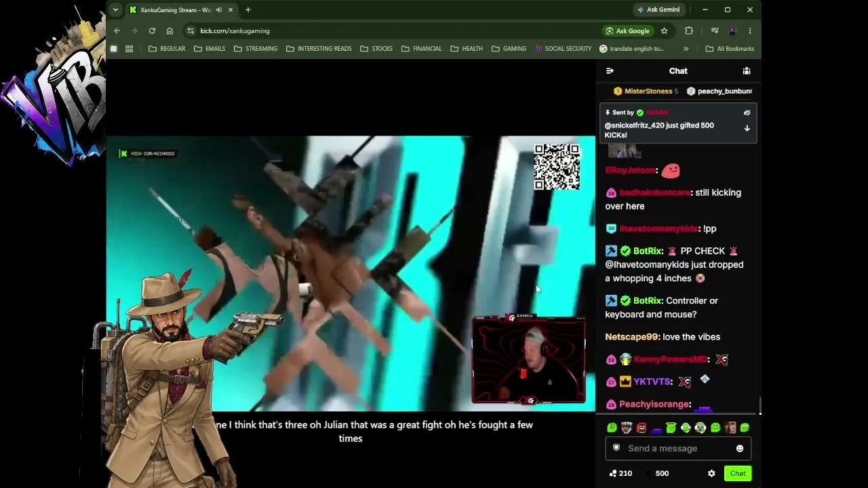The image size is (868, 488).
Task: Pick the red angry face quick emote
Action: click(x=642, y=428)
